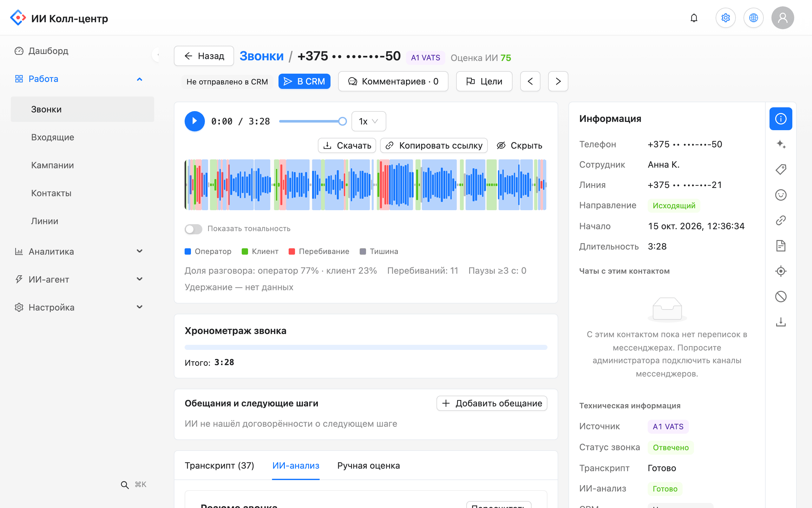The height and width of the screenshot is (508, 812).
Task: Switch to Ручная оценка tab
Action: pos(369,466)
